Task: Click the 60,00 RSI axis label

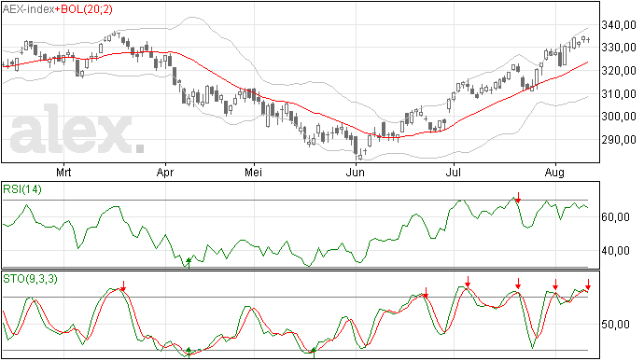Action: pyautogui.click(x=616, y=216)
